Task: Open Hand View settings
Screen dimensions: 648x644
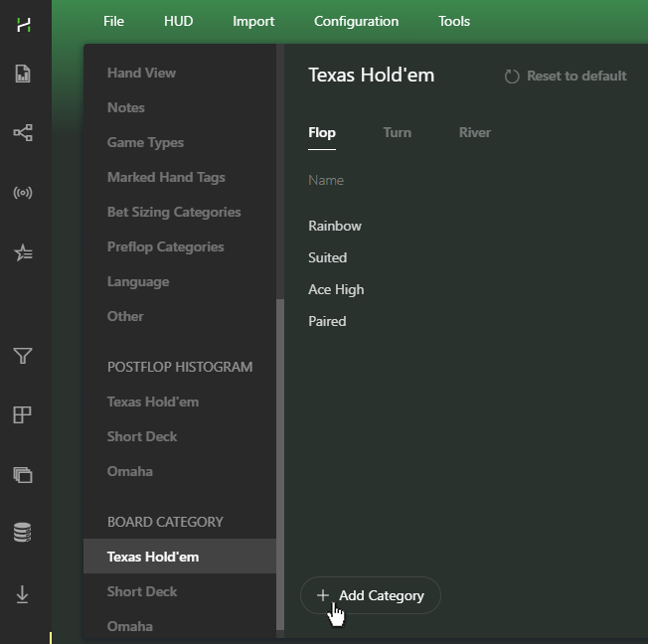Action: click(142, 73)
